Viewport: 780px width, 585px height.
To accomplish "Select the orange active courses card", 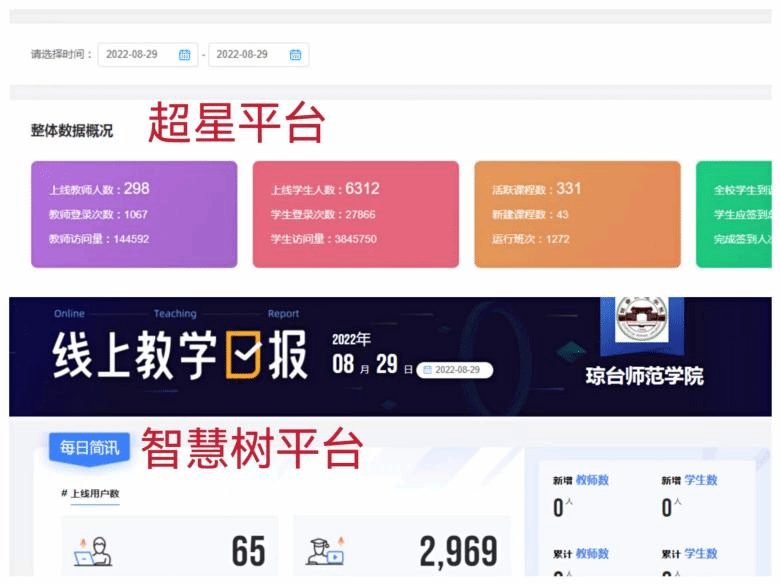I will (x=577, y=214).
